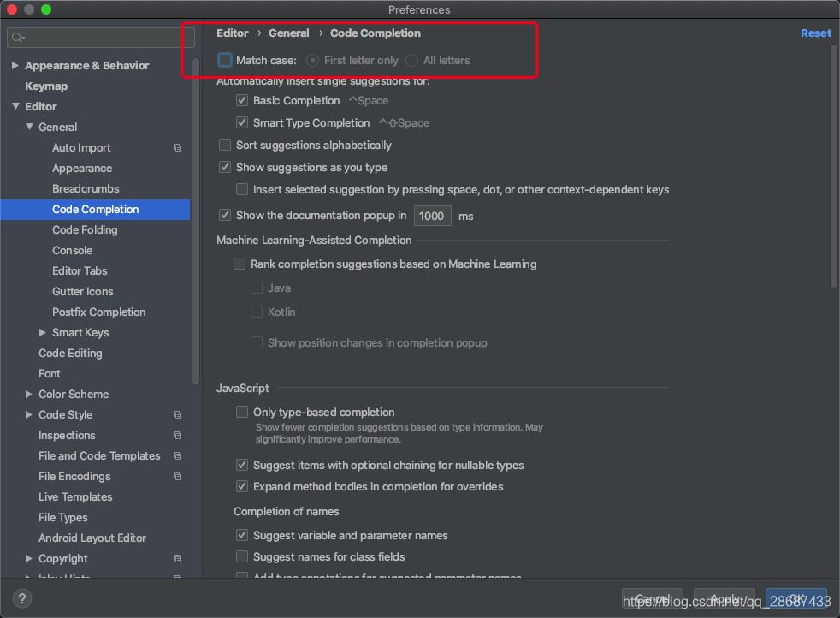Collapse the Editor tree node
The height and width of the screenshot is (618, 840).
pyautogui.click(x=15, y=107)
